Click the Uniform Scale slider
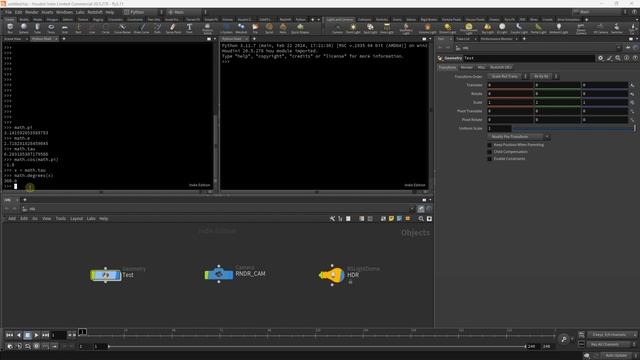Viewport: 640px width, 360px height. [573, 128]
